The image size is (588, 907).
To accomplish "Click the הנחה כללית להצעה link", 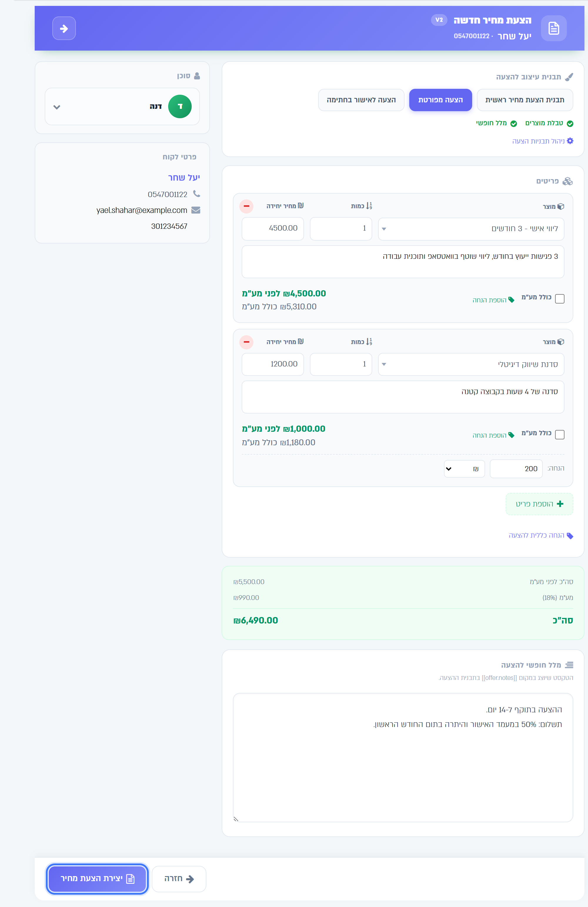I will coord(541,536).
